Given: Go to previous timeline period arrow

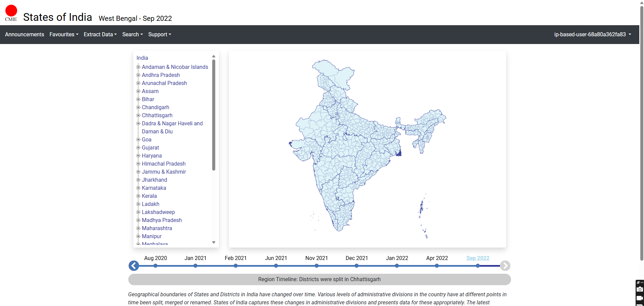Looking at the screenshot, I should click(134, 266).
